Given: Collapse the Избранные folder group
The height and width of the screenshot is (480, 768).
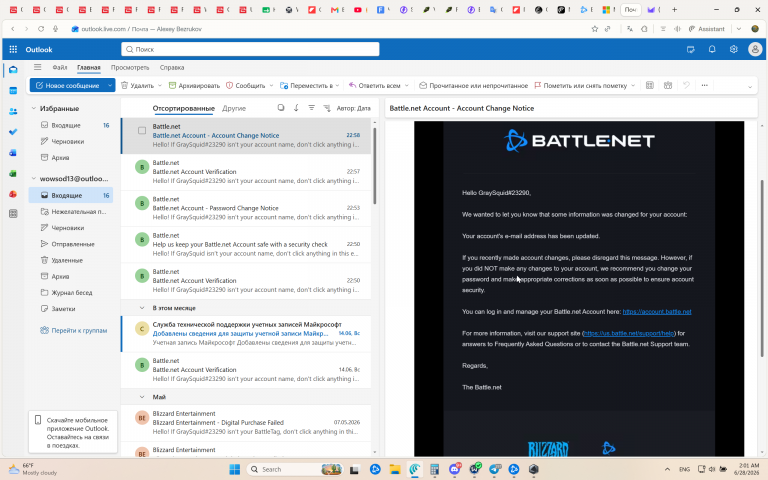Looking at the screenshot, I should [34, 108].
